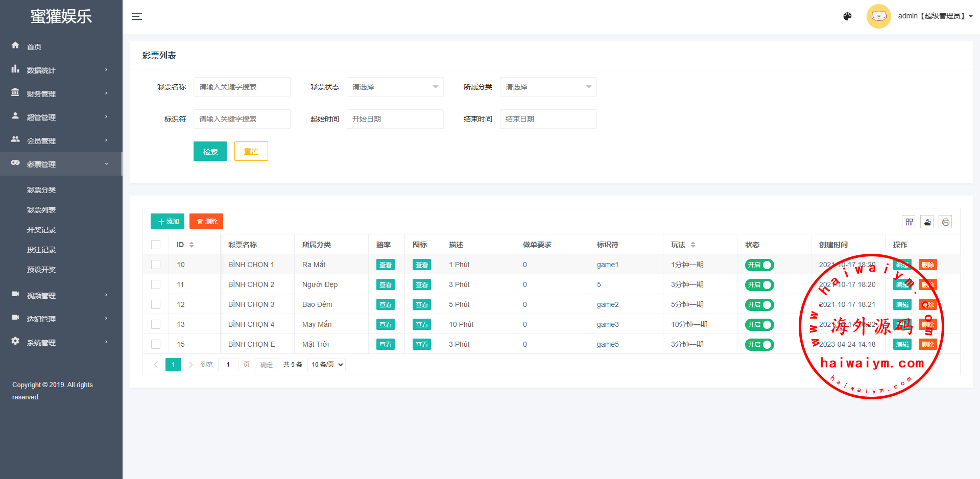
Task: Tick the select-all checkbox in the table header
Action: (x=156, y=245)
